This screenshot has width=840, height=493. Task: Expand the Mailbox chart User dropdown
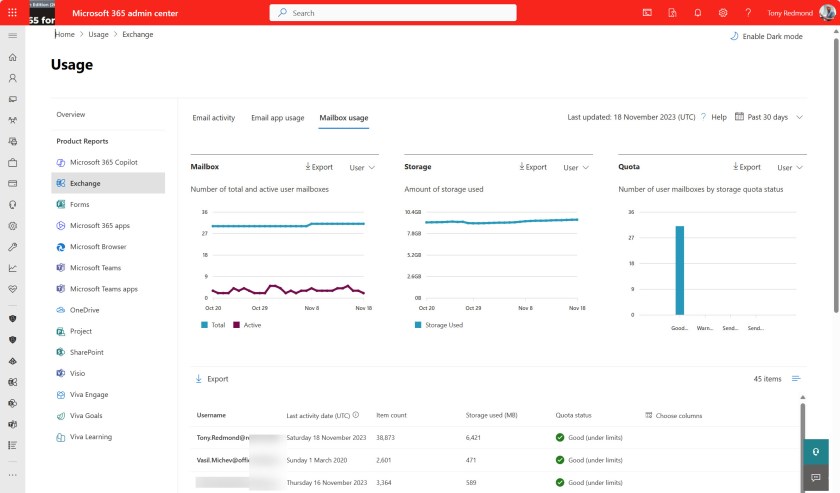[x=362, y=168]
